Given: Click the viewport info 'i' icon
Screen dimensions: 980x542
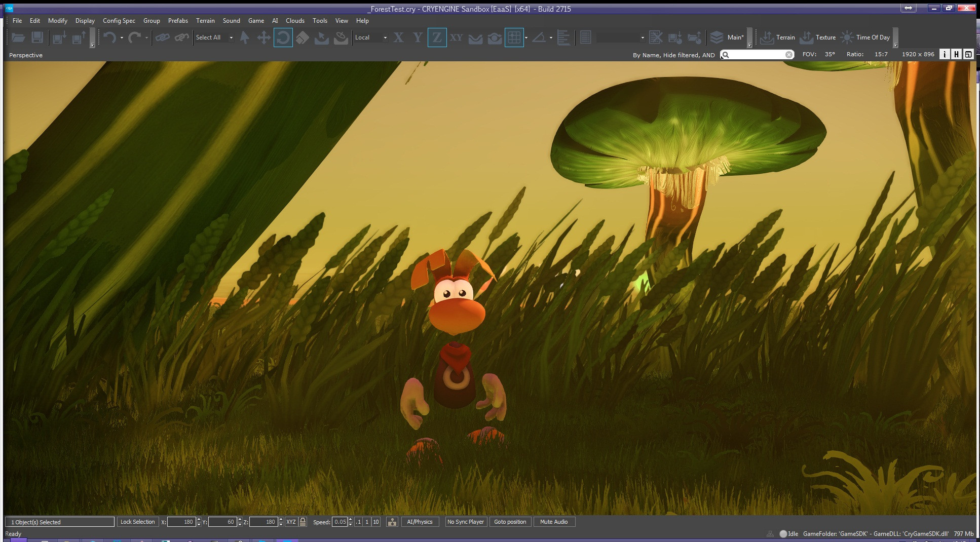Looking at the screenshot, I should 945,54.
